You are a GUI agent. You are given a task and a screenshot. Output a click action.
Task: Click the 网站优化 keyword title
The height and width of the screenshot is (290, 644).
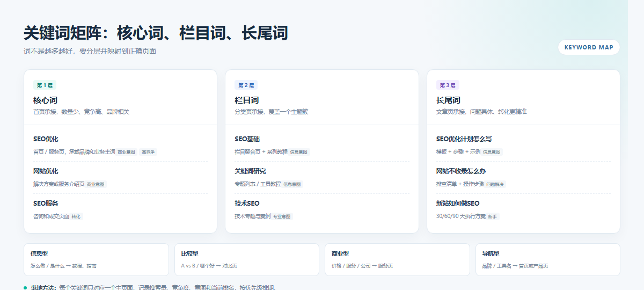(46, 171)
